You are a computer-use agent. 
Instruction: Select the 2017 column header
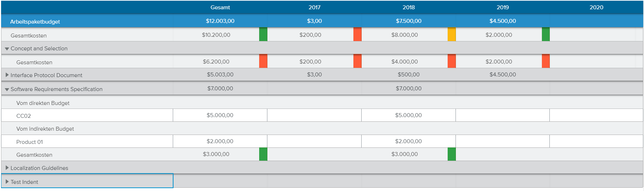pyautogui.click(x=314, y=7)
